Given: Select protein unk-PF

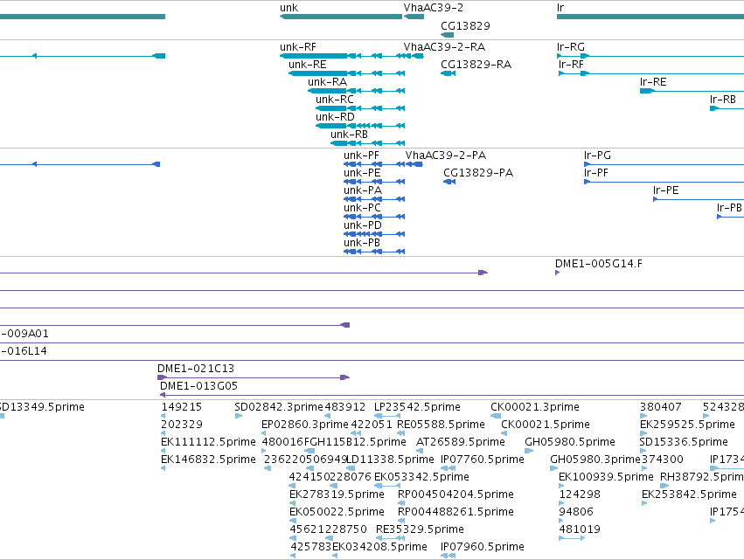Looking at the screenshot, I should point(374,164).
